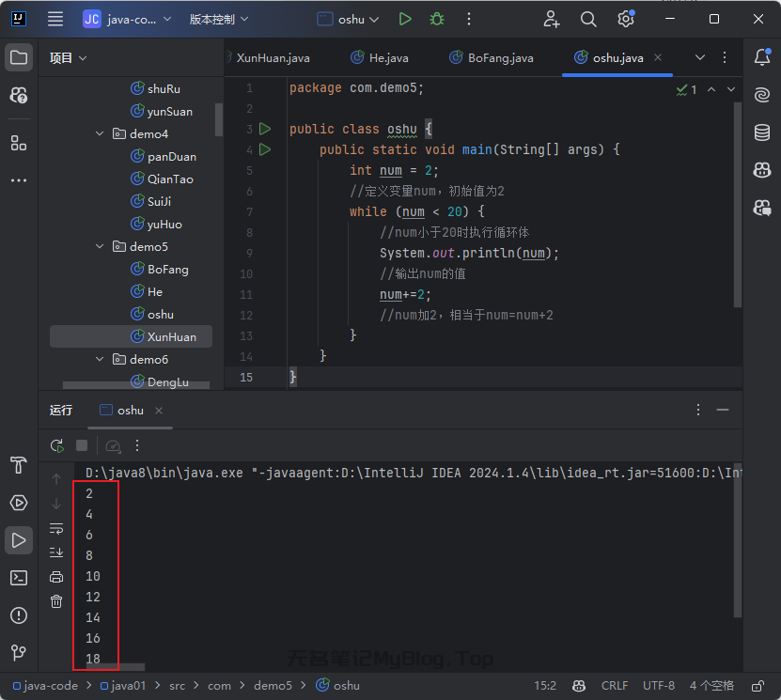
Task: Open the Database tool window
Action: pyautogui.click(x=762, y=132)
